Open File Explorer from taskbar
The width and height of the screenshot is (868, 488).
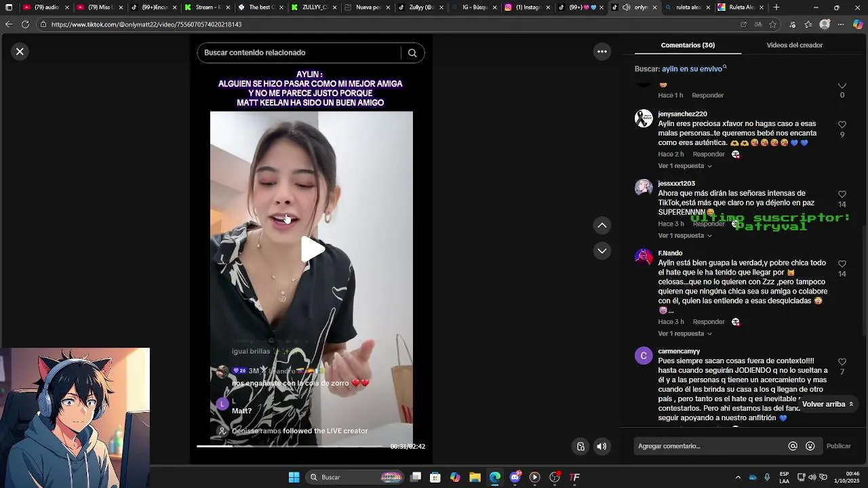click(x=475, y=477)
